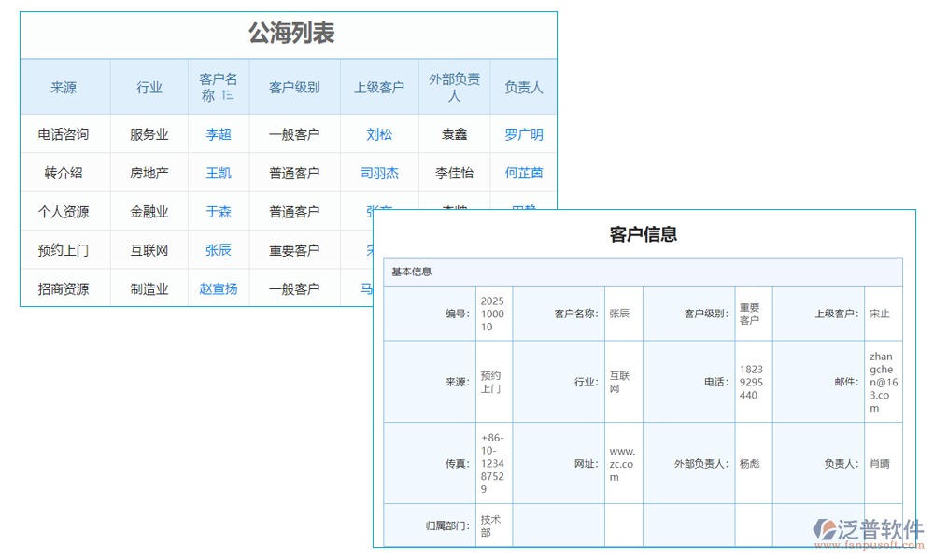Open customer 李超 details link
This screenshot has width=934, height=560.
[219, 133]
